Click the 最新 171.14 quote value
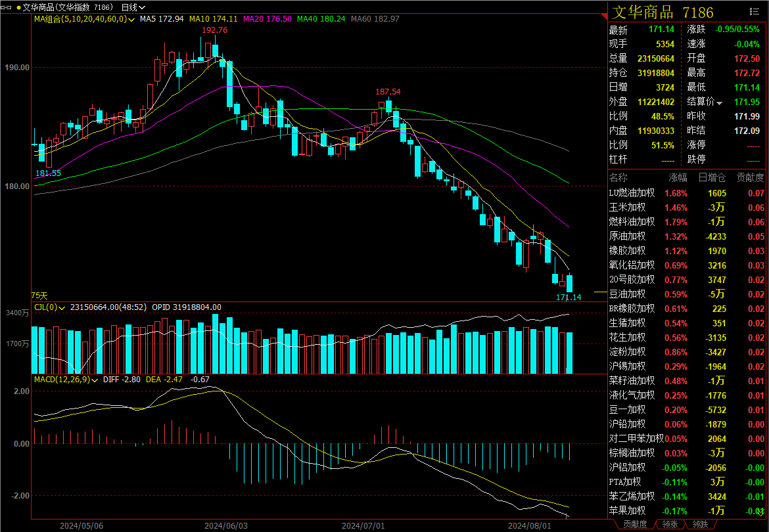Viewport: 769px width, 532px height. [x=661, y=30]
